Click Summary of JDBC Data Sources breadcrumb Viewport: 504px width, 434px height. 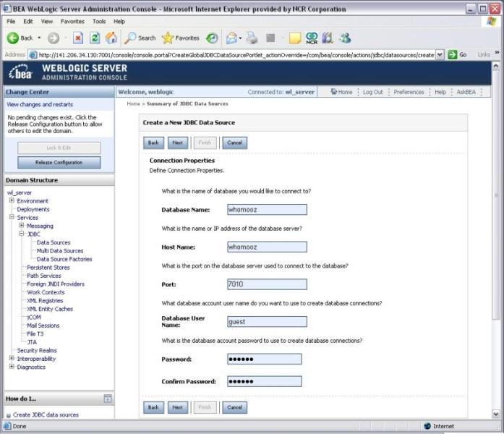(x=187, y=103)
